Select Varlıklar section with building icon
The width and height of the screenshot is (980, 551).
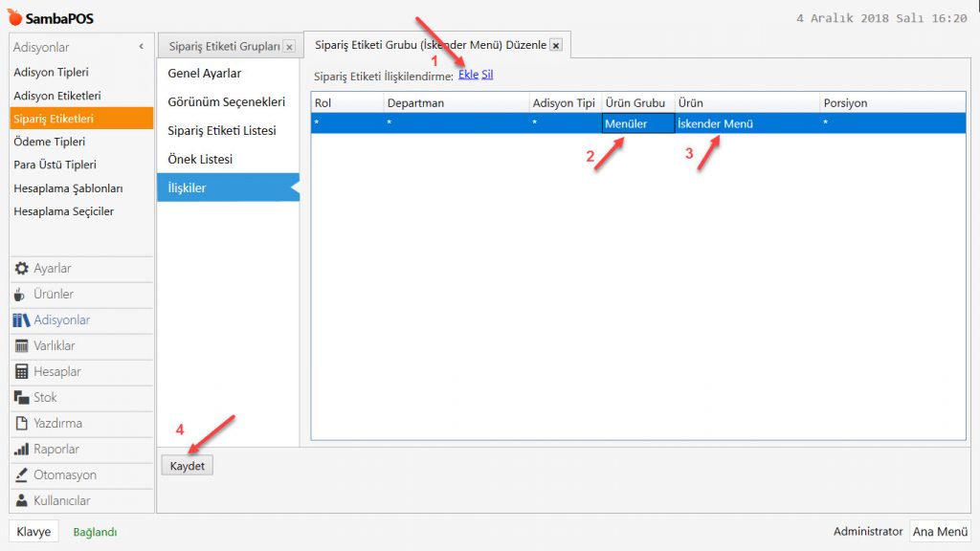22,346
